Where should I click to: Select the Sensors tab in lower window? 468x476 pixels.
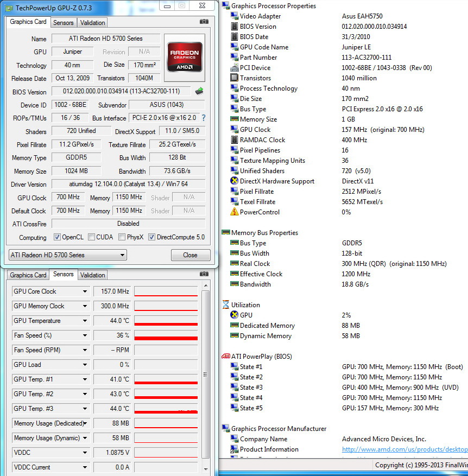coord(63,274)
